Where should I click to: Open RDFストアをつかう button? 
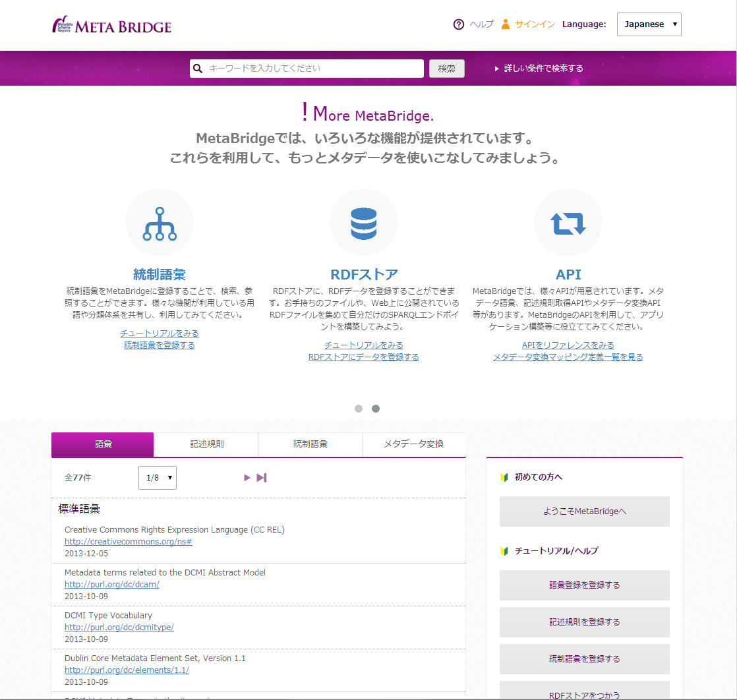(x=585, y=691)
